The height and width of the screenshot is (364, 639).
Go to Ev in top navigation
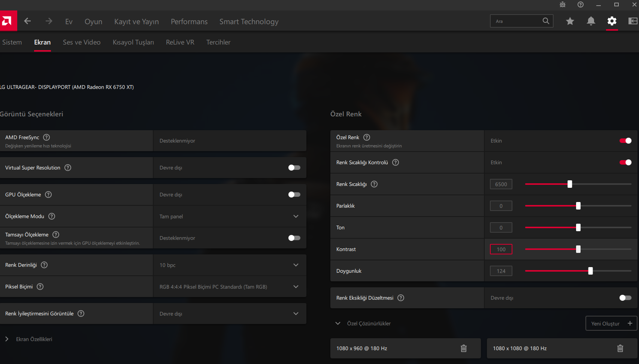(69, 22)
